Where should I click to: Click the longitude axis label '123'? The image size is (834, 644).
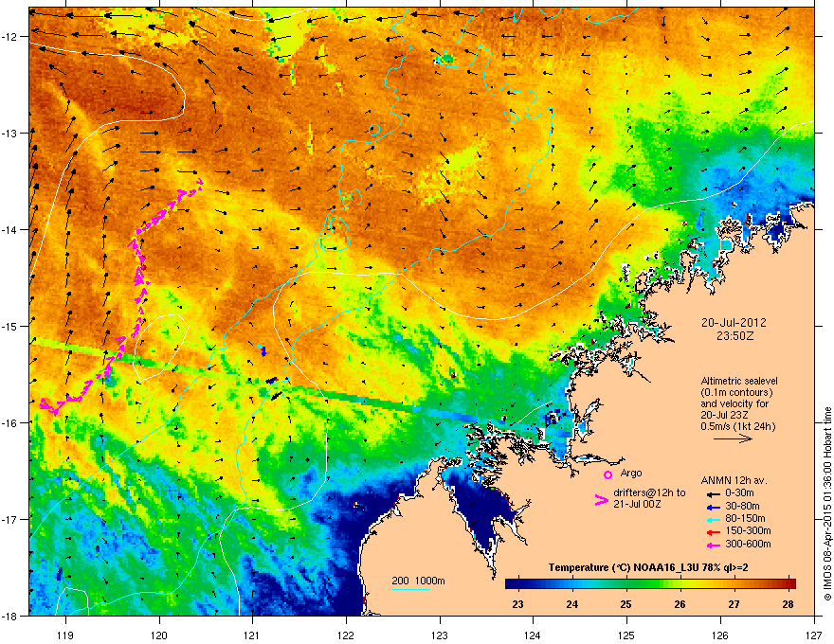[x=440, y=635]
